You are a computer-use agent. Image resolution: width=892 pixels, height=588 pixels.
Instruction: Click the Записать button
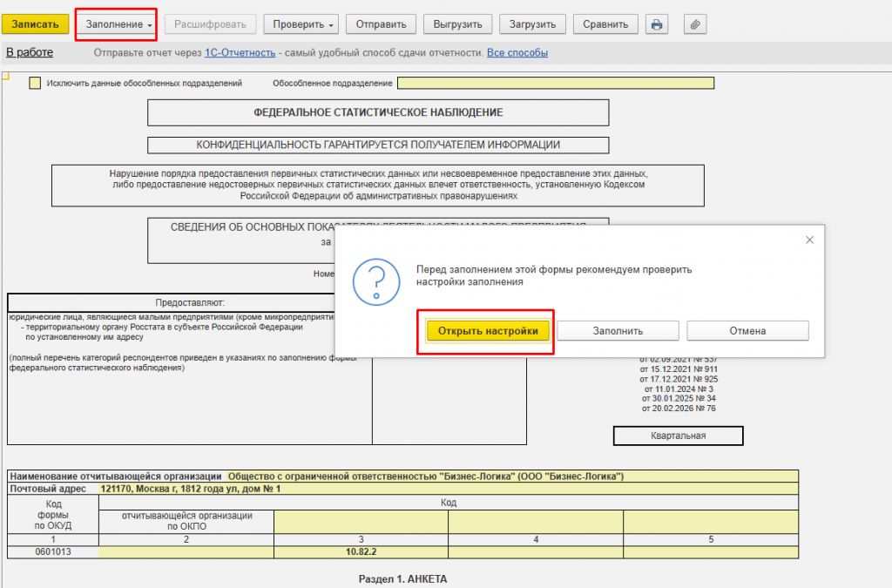click(35, 24)
